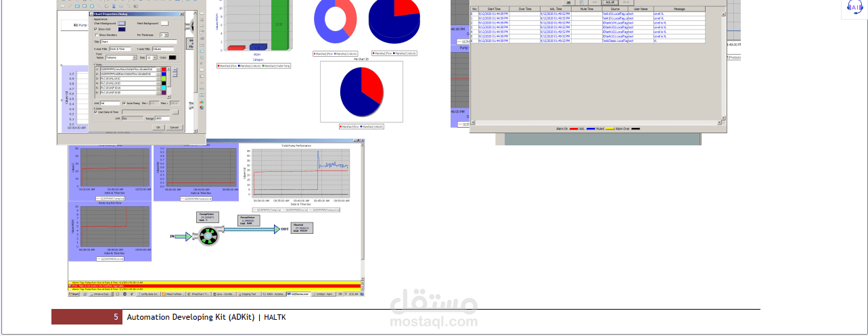
Task: Click the minus button beside Y-axis list
Action: [175, 74]
